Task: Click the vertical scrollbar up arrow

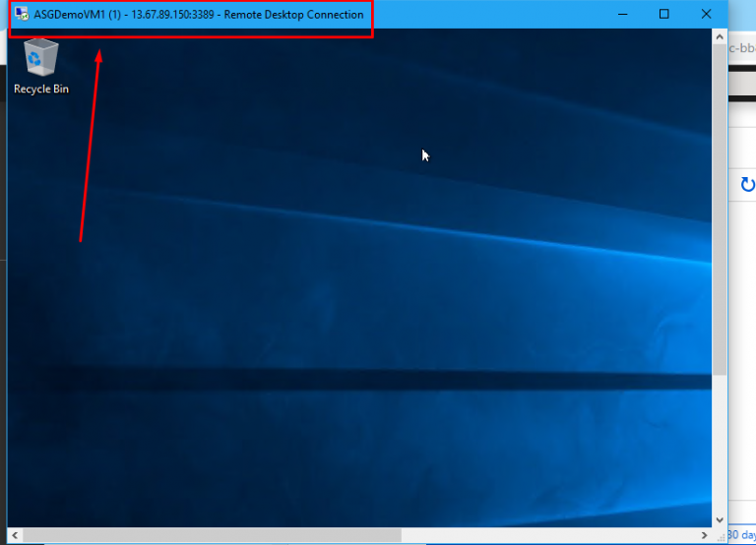Action: [x=720, y=35]
